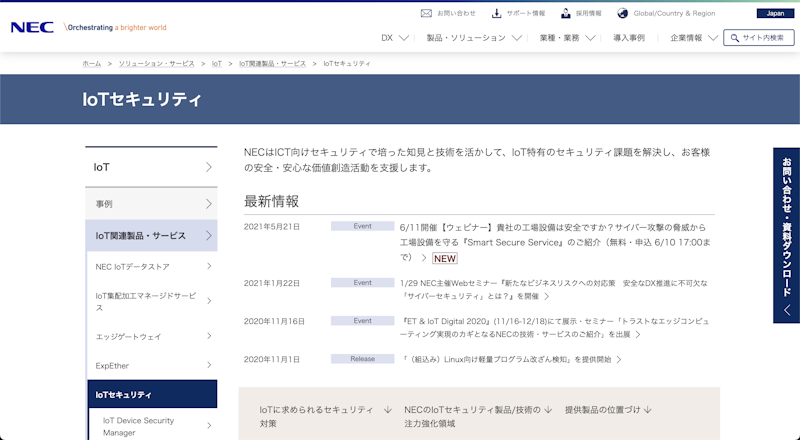Click the globe icon for Global/Country & Region

tap(622, 13)
